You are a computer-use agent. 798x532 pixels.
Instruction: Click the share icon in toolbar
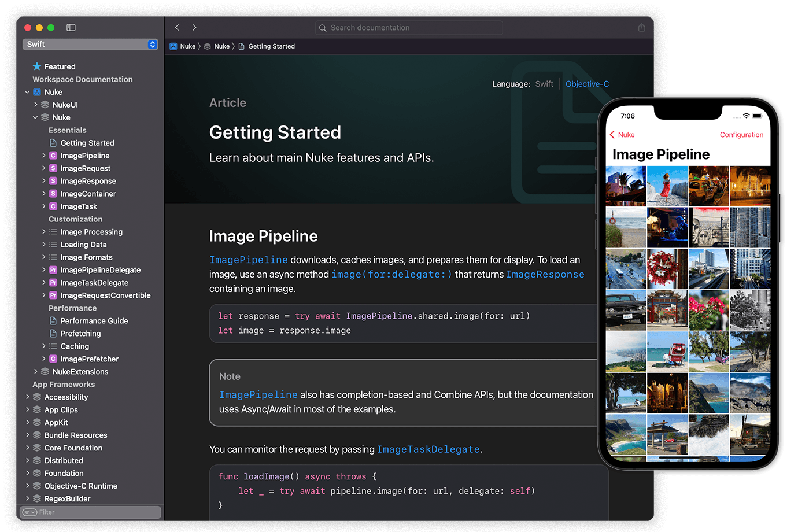[641, 28]
